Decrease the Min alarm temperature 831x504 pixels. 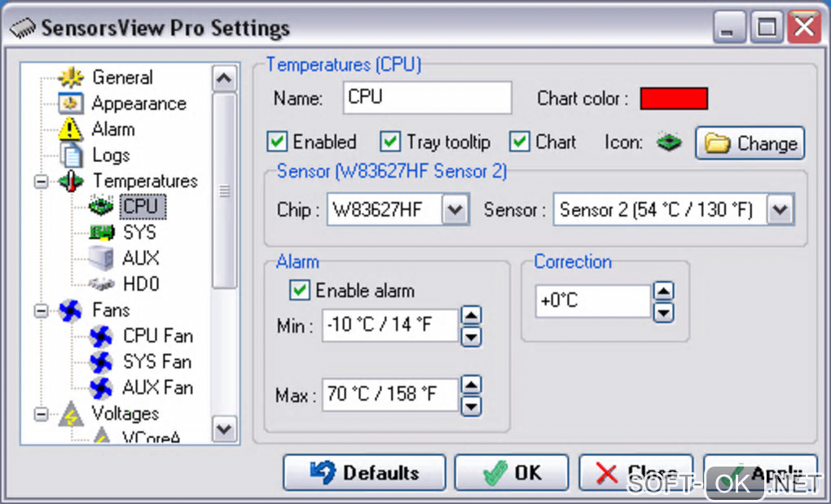pos(471,337)
